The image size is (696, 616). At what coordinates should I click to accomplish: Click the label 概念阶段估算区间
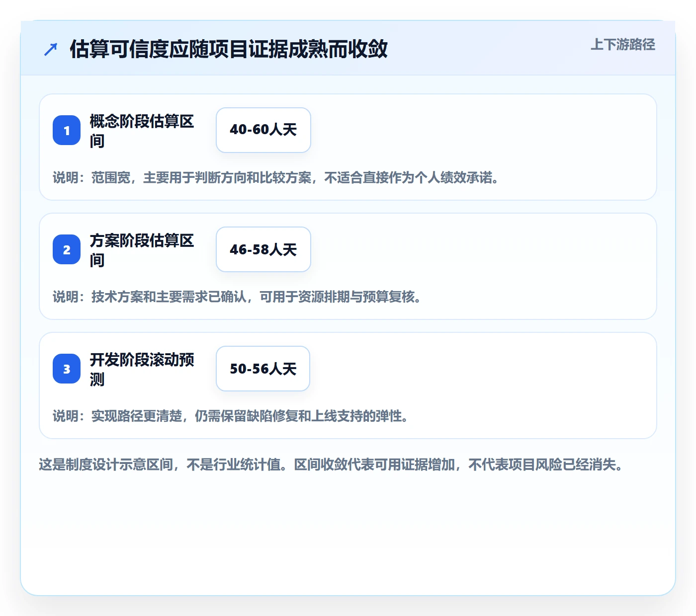[142, 131]
